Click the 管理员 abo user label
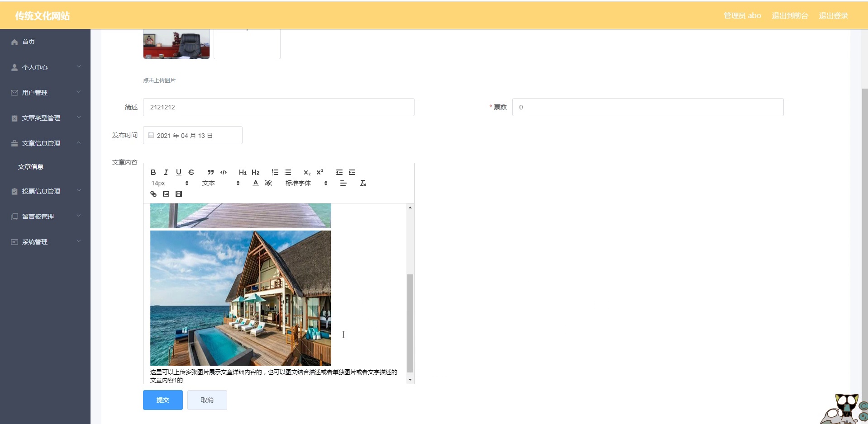868x424 pixels. click(x=743, y=16)
